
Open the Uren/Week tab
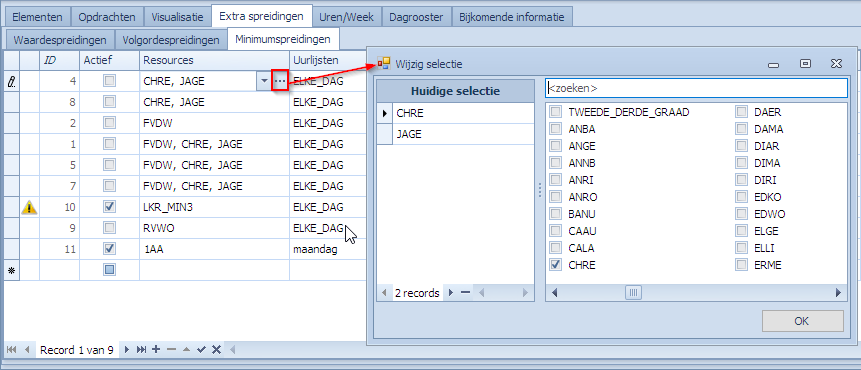(346, 17)
